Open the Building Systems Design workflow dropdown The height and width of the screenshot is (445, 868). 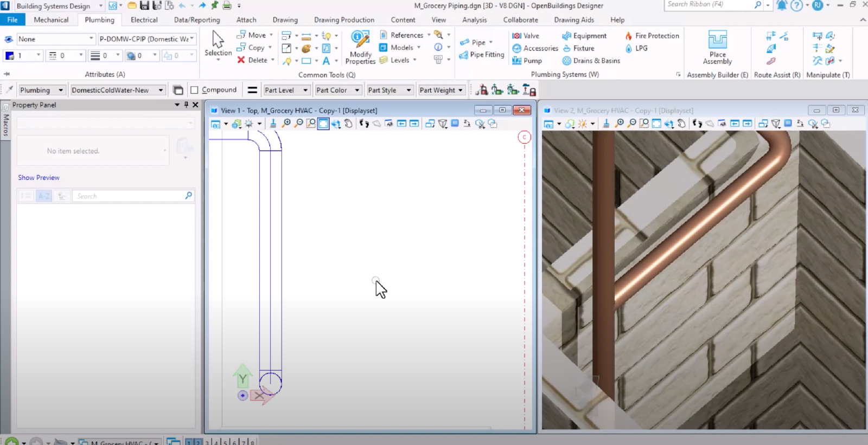[x=101, y=6]
